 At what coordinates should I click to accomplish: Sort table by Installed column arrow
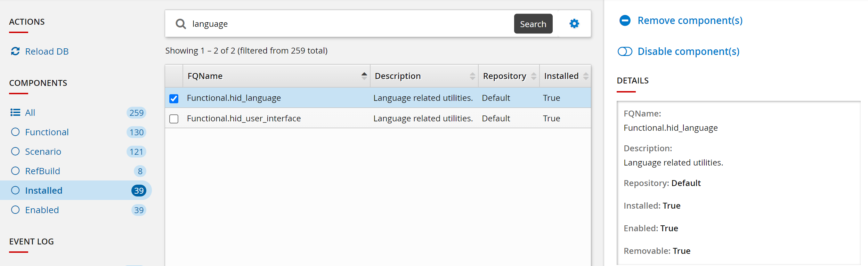[x=586, y=76]
